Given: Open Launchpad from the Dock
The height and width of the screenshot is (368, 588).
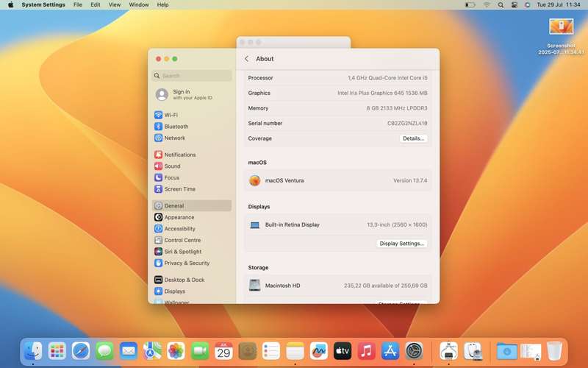Looking at the screenshot, I should 57,351.
